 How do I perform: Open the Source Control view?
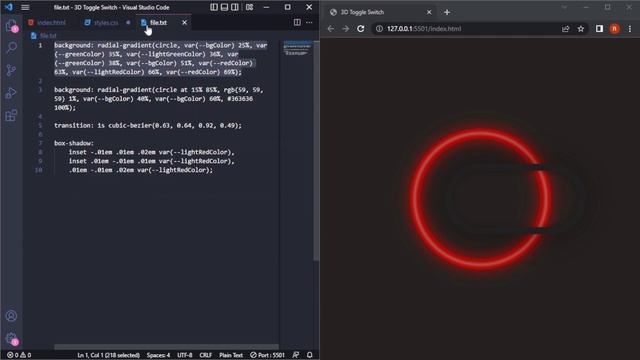tap(11, 70)
